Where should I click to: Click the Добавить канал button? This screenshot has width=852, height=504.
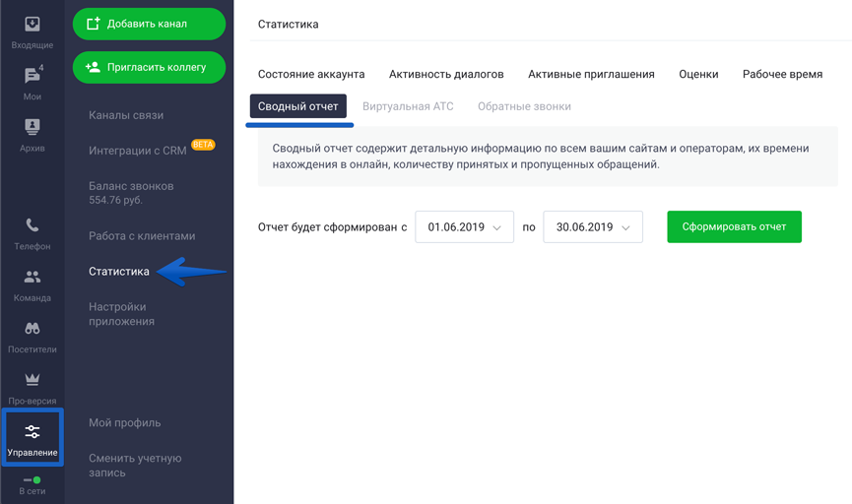(149, 24)
